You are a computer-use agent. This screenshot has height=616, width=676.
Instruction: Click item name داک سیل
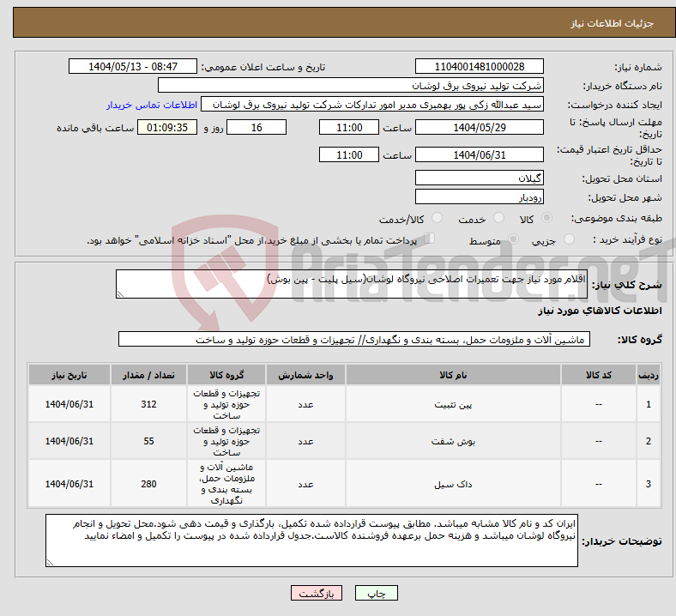[x=453, y=484]
